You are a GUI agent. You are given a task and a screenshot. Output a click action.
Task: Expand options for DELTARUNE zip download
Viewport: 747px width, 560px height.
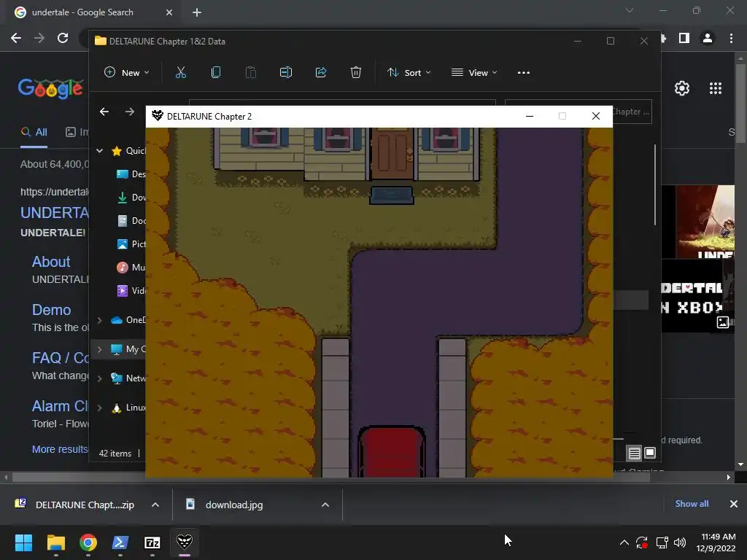pos(155,505)
